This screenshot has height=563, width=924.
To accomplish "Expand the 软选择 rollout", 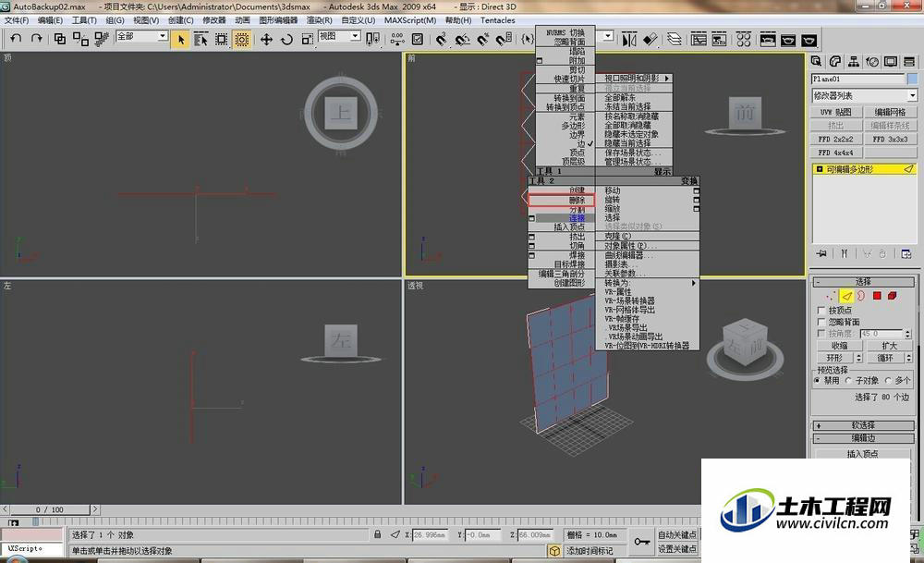I will tap(863, 425).
